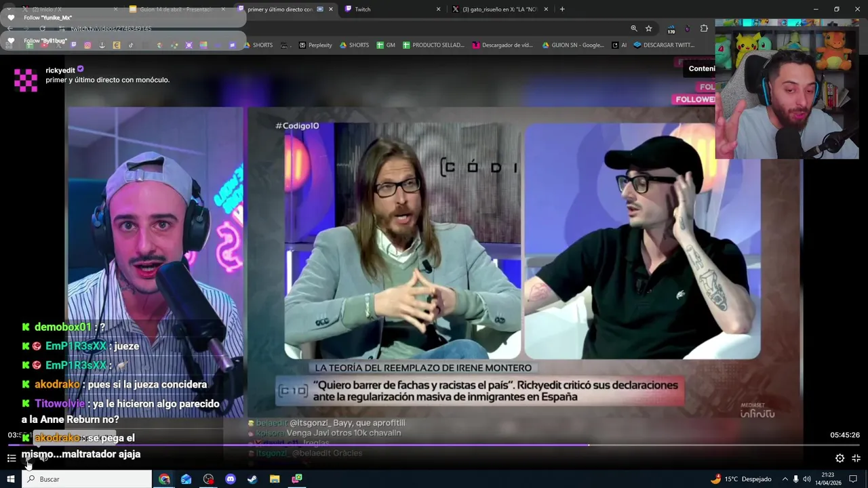Bookmark this page with the star icon
Image resolution: width=868 pixels, height=488 pixels.
[648, 28]
